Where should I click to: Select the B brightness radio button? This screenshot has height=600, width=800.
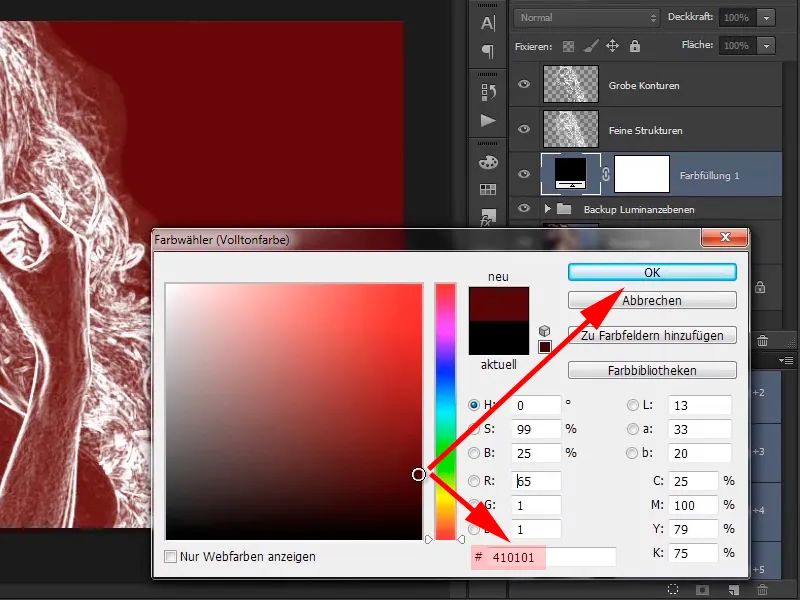click(x=474, y=453)
